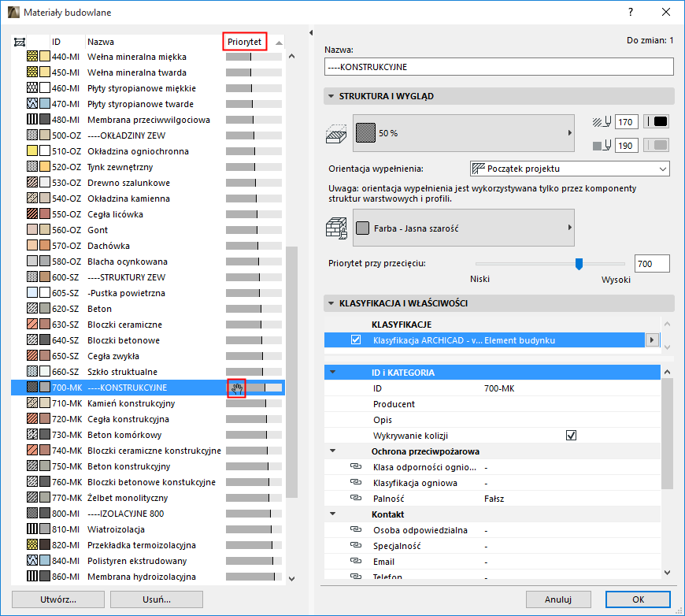This screenshot has width=685, height=616.
Task: Click Utwórz... button
Action: coord(58,599)
